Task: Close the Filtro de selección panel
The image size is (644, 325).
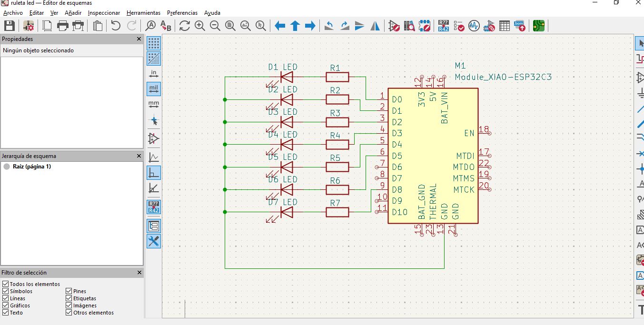Action: [139, 273]
